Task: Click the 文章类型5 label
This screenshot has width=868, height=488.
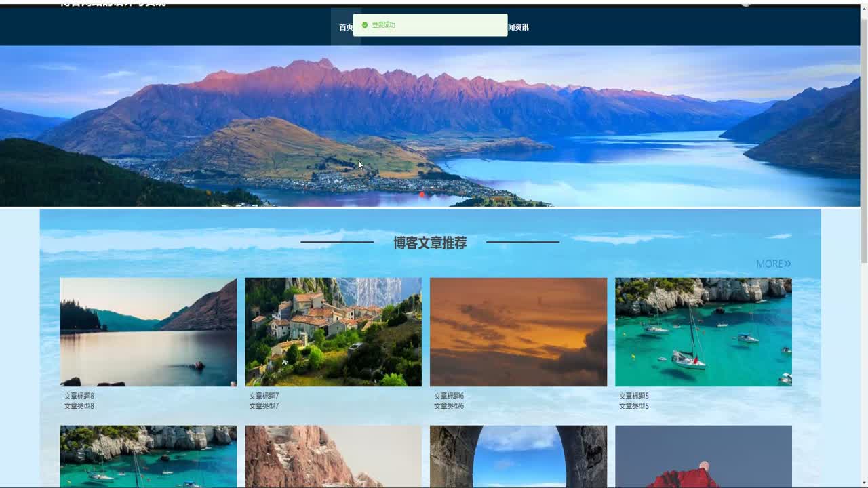Action: (634, 406)
